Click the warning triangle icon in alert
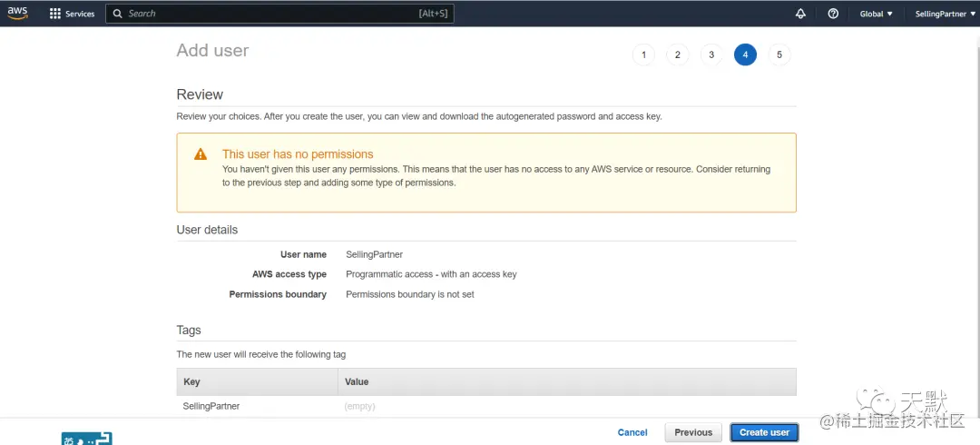 pyautogui.click(x=200, y=154)
